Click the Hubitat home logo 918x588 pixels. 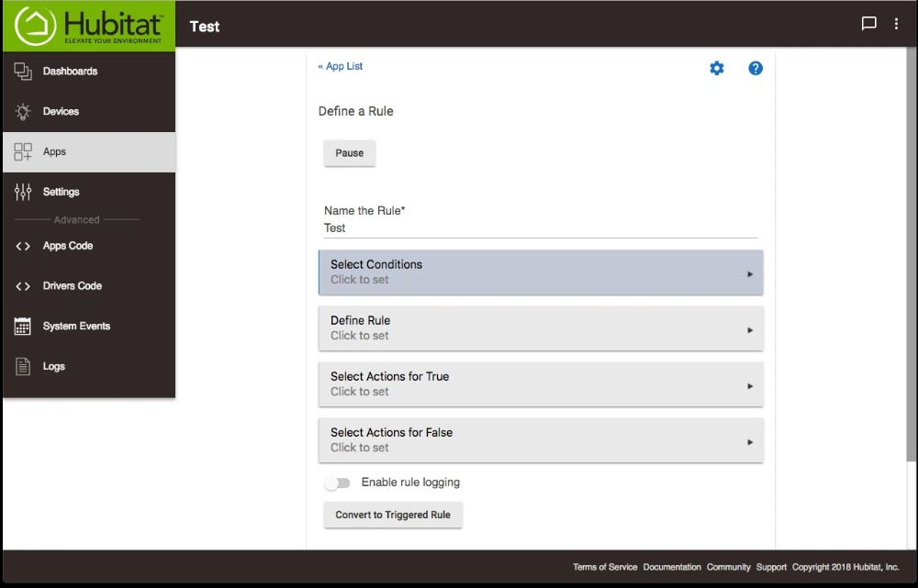(88, 26)
